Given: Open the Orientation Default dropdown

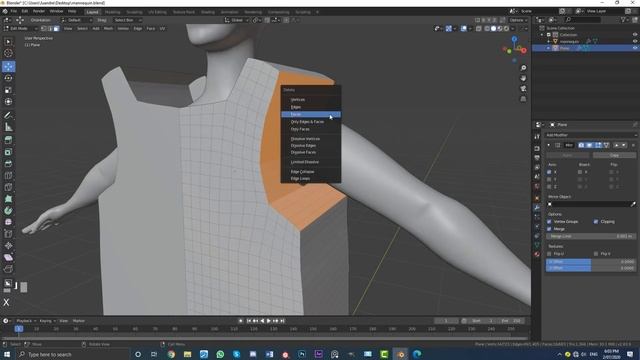Looking at the screenshot, I should 76,20.
